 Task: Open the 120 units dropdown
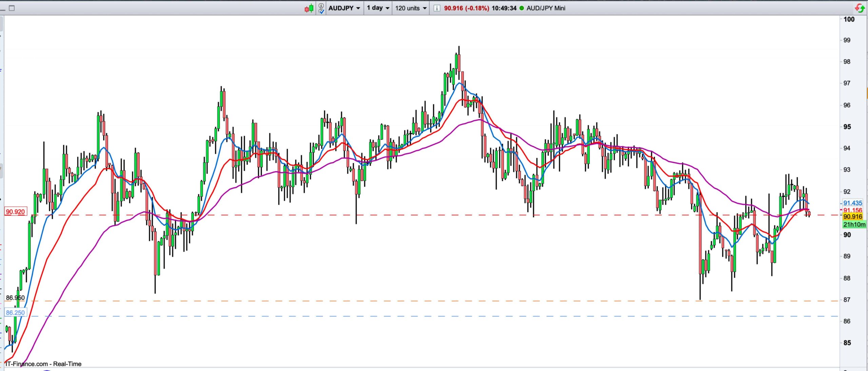coord(411,8)
